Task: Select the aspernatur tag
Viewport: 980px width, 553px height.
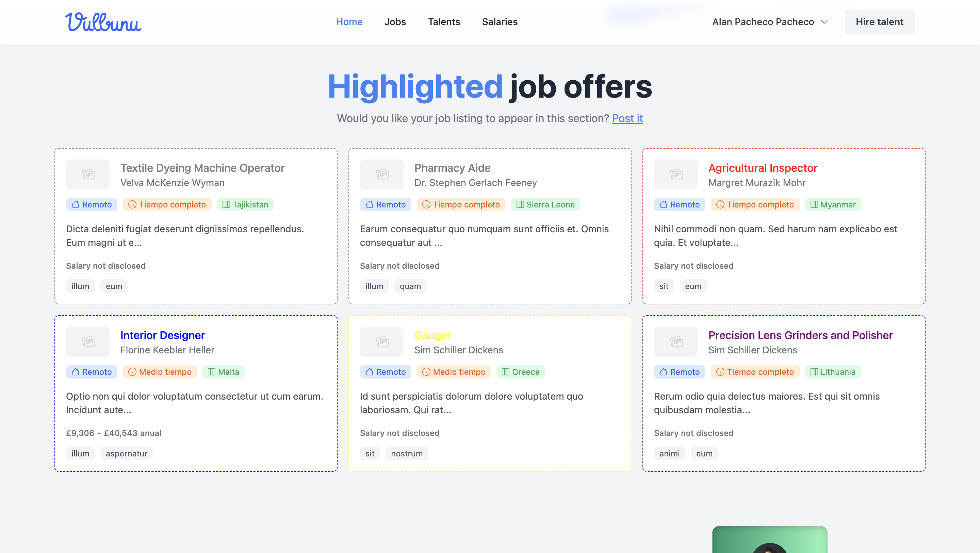Action: (126, 453)
